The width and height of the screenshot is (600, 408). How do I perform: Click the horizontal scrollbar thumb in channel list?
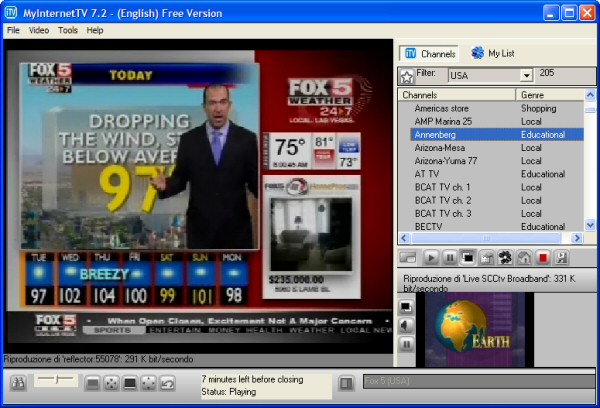pyautogui.click(x=486, y=238)
